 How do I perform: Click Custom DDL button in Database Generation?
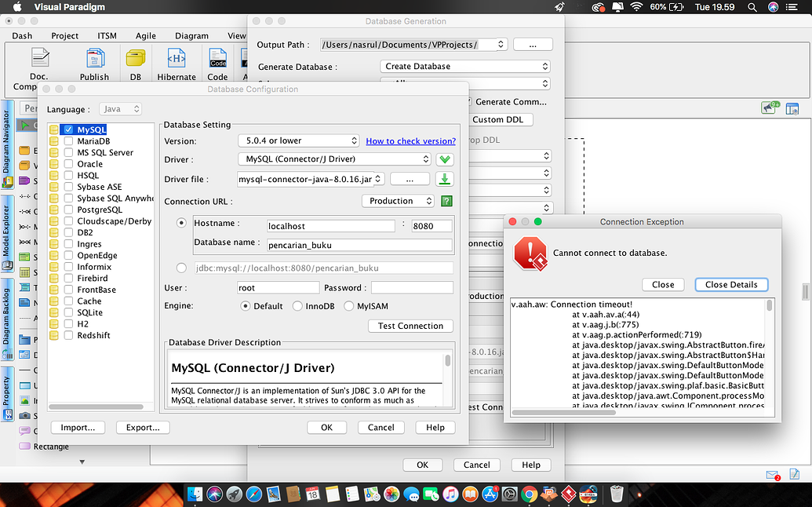coord(497,119)
